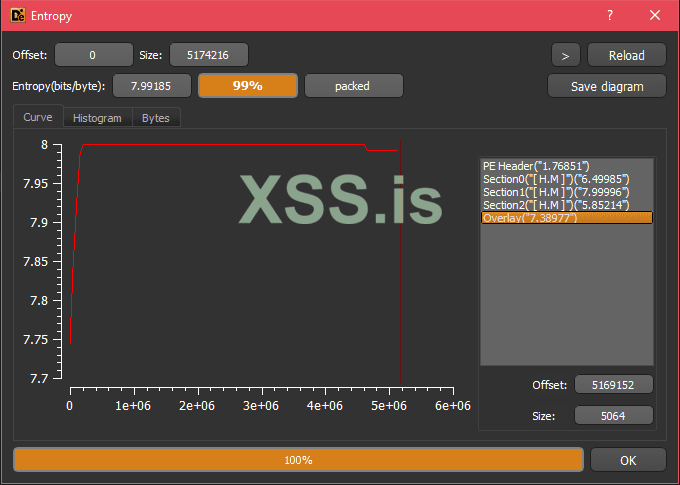Select the Section2 row with 5.85214
Image resolution: width=680 pixels, height=485 pixels.
(x=567, y=205)
